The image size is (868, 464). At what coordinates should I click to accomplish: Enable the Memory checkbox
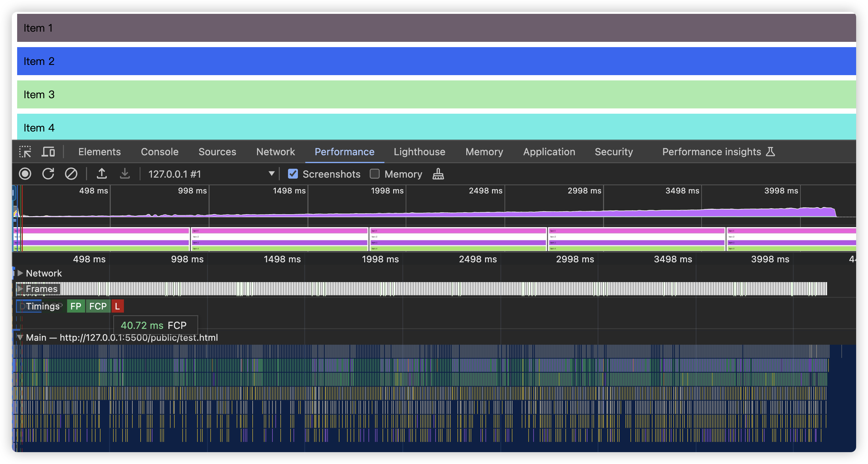[x=374, y=174]
